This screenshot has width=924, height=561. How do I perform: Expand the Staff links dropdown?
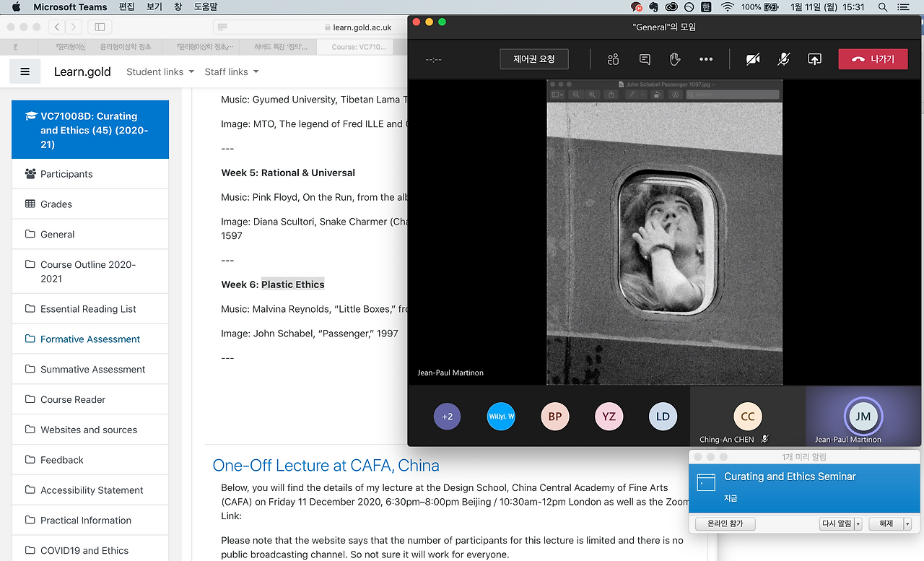pos(232,71)
